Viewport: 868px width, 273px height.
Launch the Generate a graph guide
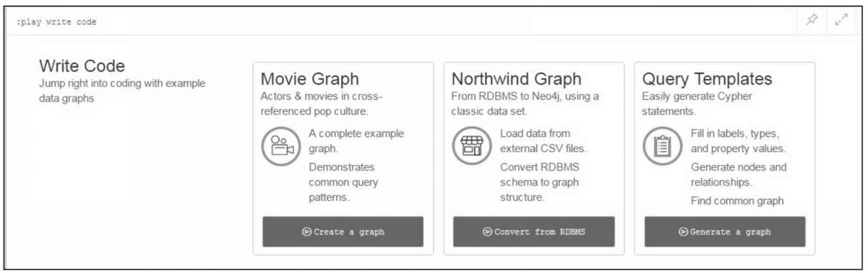pyautogui.click(x=725, y=232)
